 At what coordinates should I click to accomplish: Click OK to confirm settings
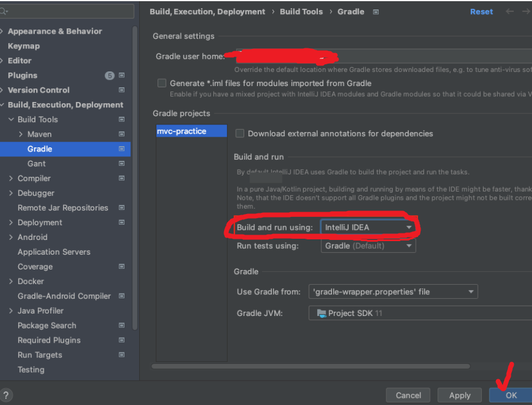click(x=511, y=395)
